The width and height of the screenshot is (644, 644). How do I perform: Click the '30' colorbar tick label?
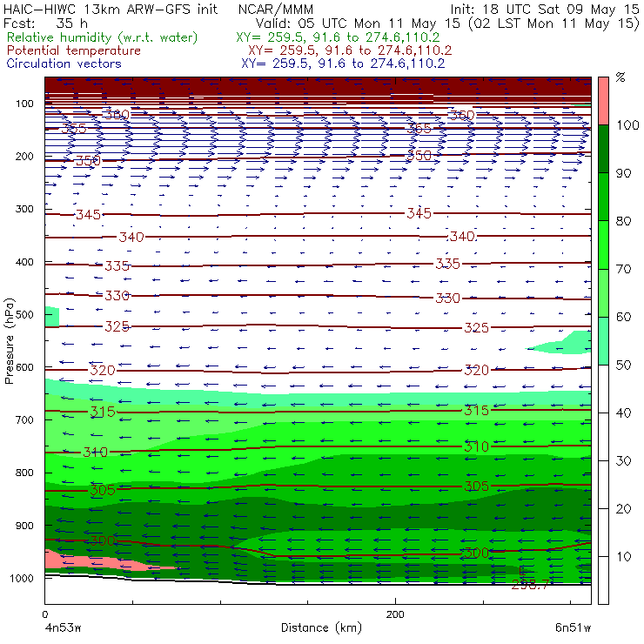(623, 461)
